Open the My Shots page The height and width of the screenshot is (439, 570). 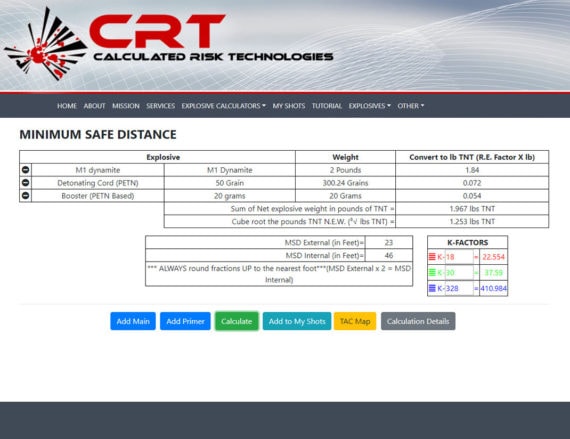[x=289, y=106]
